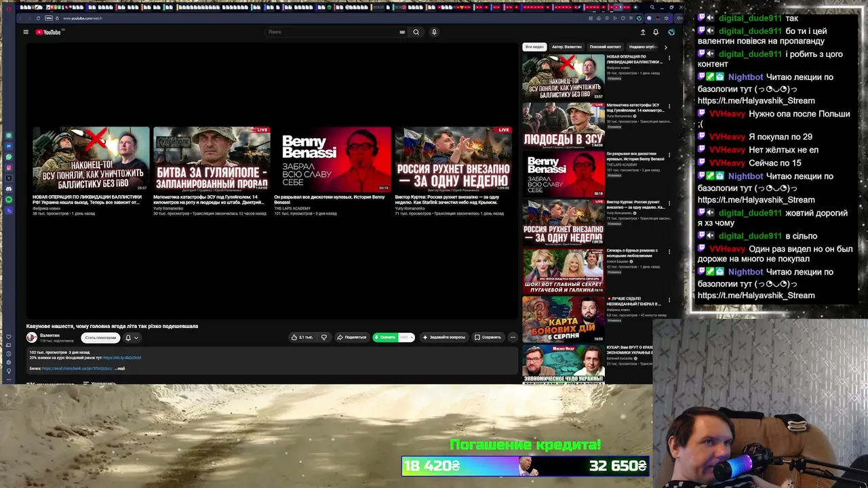This screenshot has height=488, width=868.
Task: Click the 'Сохранить' save button
Action: coord(488,337)
